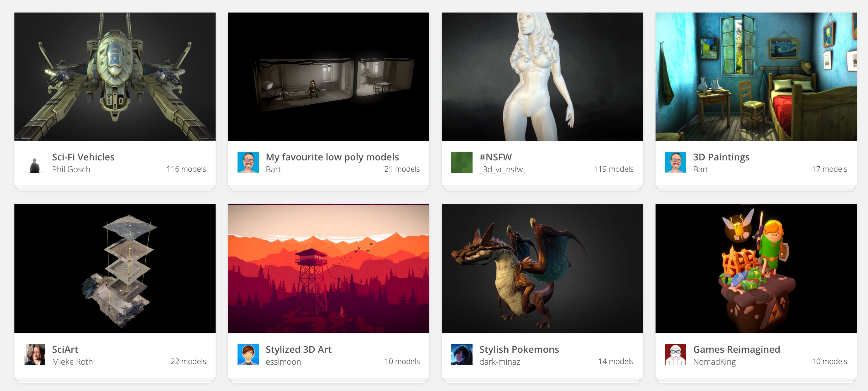Click Phil Gosch's silhouette avatar icon

34,163
